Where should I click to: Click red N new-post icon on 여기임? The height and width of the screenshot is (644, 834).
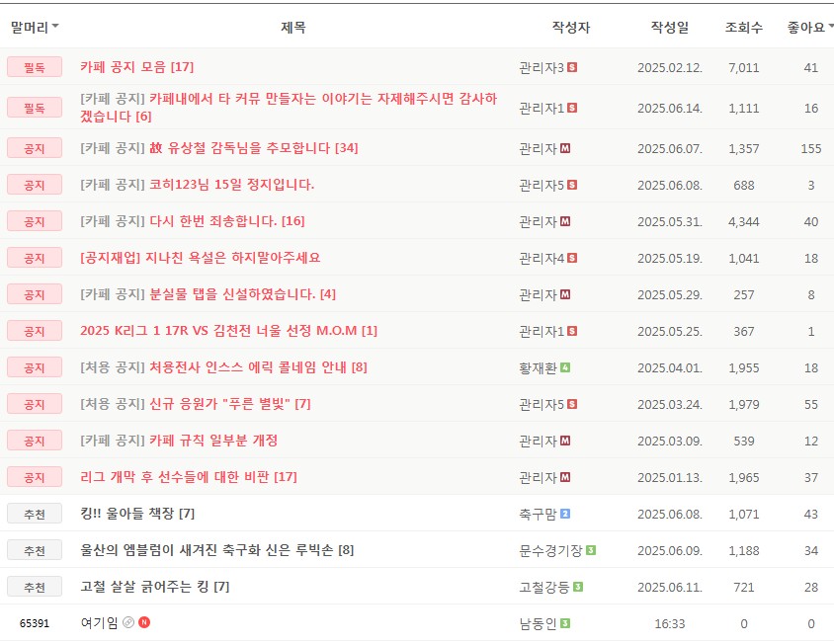(x=144, y=622)
